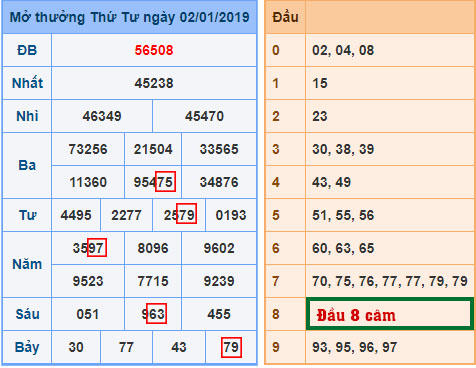Select the Tư row label
This screenshot has width=476, height=368.
click(27, 215)
